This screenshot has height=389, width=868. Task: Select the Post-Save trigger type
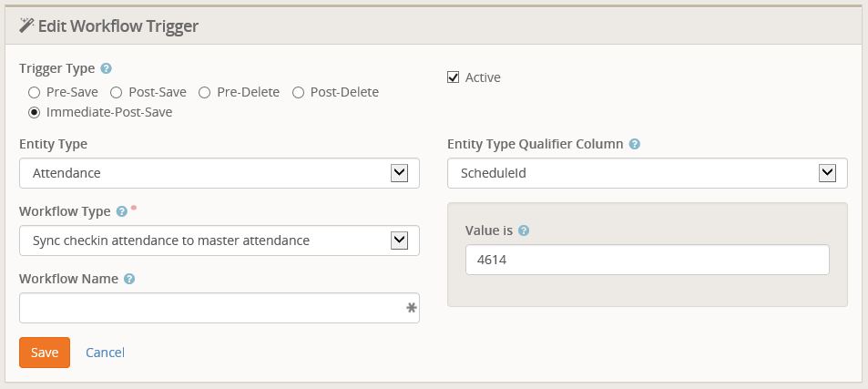tap(117, 92)
